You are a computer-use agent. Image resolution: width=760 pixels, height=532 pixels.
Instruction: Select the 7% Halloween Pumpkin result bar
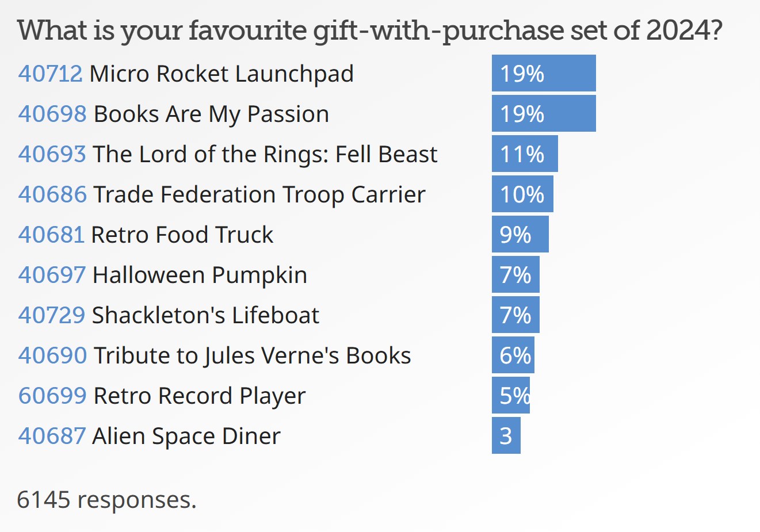click(x=515, y=275)
